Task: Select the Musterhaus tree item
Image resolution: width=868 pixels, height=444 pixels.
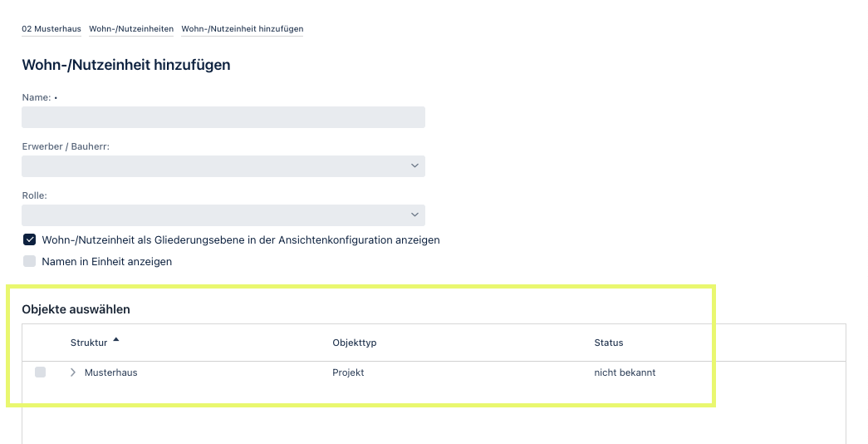Action: pyautogui.click(x=110, y=372)
